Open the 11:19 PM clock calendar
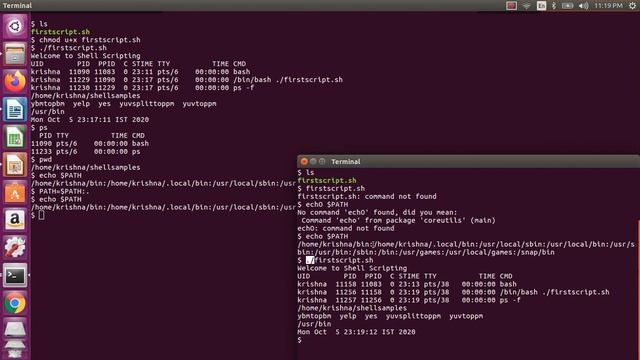This screenshot has height=360, width=640. pos(608,6)
